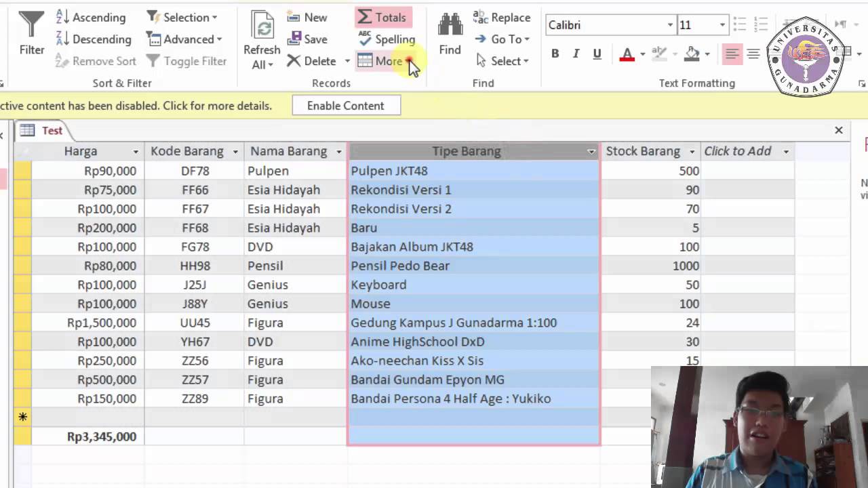868x488 pixels.
Task: Click the disabled text highlight color icon
Action: pos(658,54)
